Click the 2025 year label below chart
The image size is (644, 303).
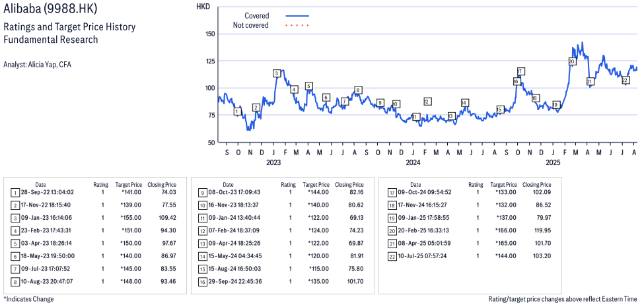(553, 162)
